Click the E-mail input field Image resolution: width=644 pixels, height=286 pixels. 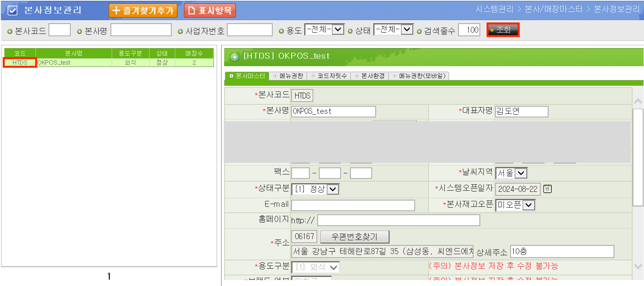[x=353, y=205]
